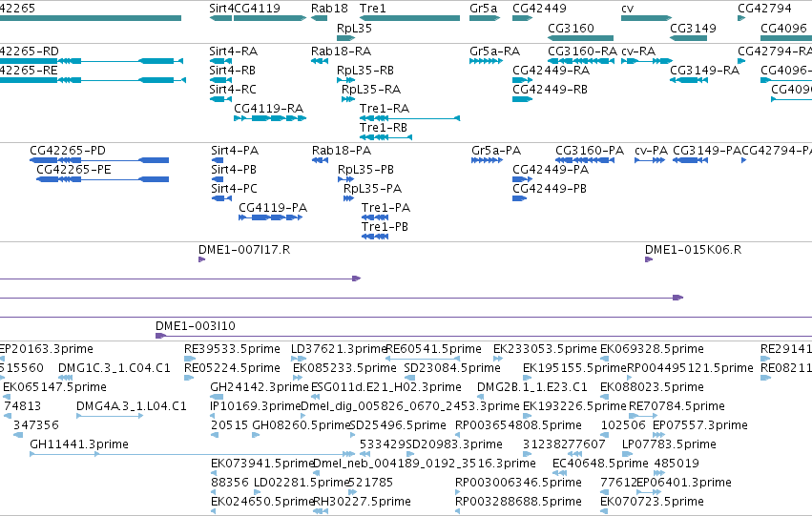Select the Tre1 gene bar
Viewport: 812px width, 516px height.
(x=409, y=18)
